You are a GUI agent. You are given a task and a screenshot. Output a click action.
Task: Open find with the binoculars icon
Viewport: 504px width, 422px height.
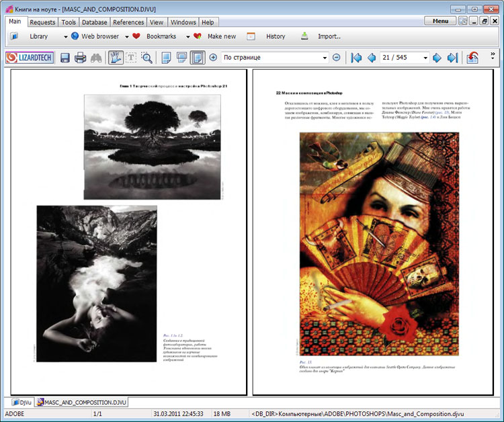(96, 58)
